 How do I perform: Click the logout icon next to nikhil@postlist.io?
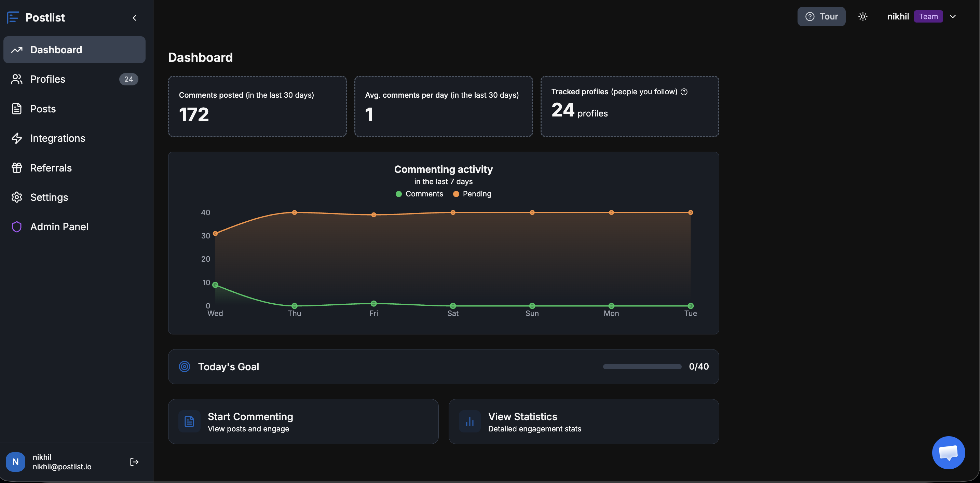pyautogui.click(x=134, y=462)
